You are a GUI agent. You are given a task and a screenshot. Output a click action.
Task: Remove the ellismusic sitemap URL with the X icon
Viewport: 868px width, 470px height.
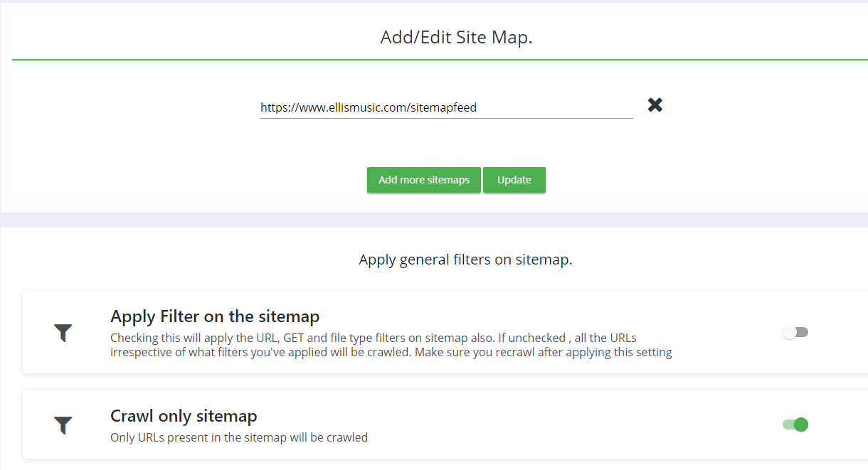pos(655,105)
